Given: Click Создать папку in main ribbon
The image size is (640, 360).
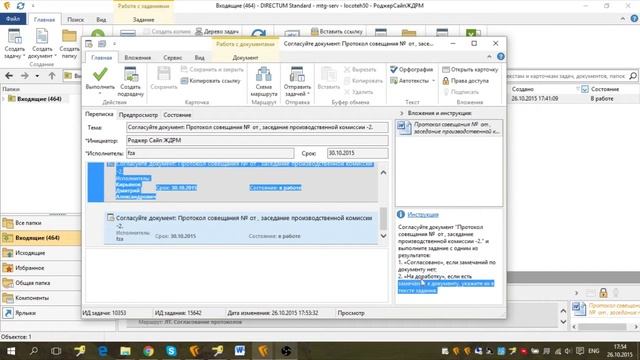Looking at the screenshot, I should click(x=69, y=44).
